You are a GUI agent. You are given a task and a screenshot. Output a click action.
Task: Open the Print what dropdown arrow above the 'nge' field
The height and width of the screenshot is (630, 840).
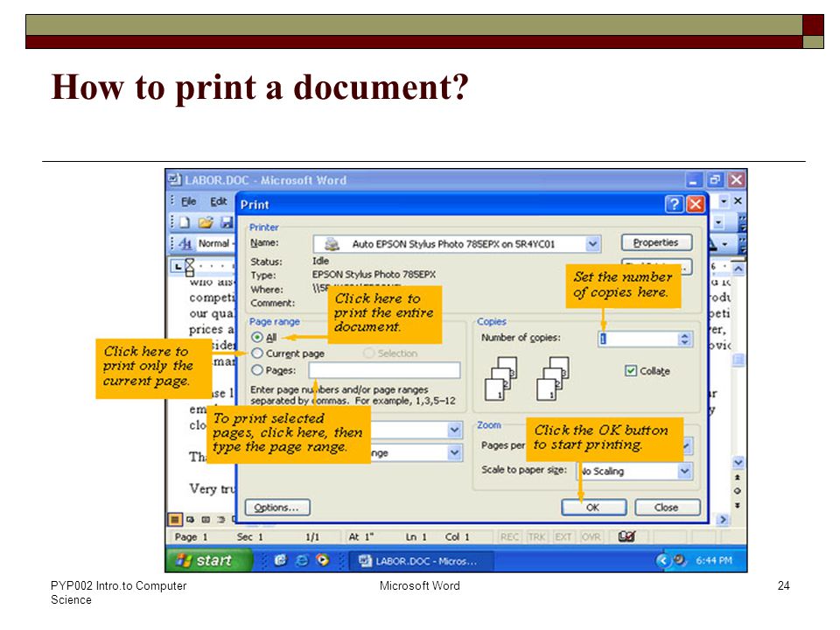click(x=454, y=430)
